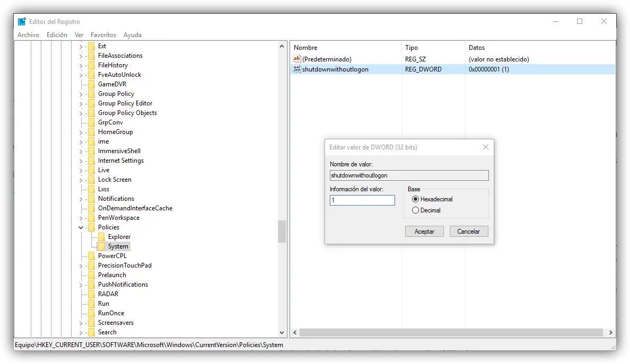The image size is (630, 364).
Task: Expand the Live tree node
Action: 81,171
